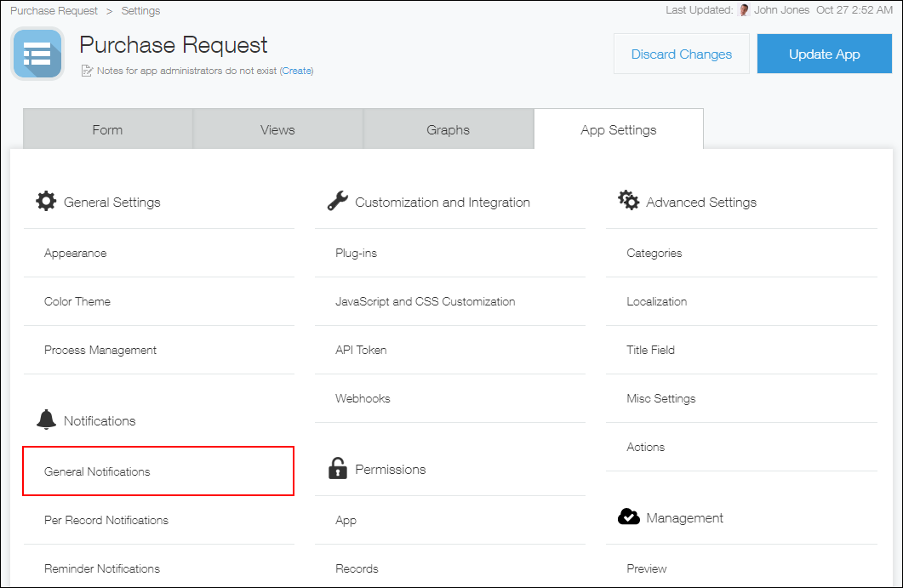Click the Discard Changes button
Viewport: 903px width, 588px height.
click(x=681, y=53)
